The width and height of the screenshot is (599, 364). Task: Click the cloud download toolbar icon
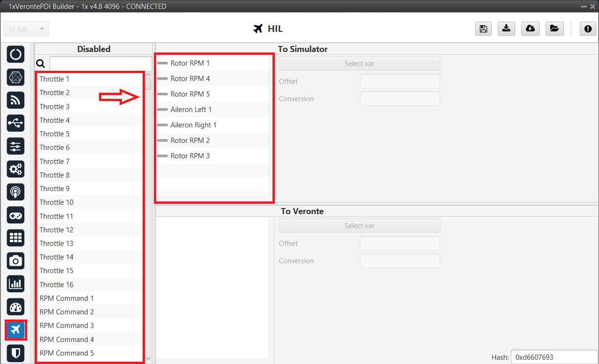point(530,29)
